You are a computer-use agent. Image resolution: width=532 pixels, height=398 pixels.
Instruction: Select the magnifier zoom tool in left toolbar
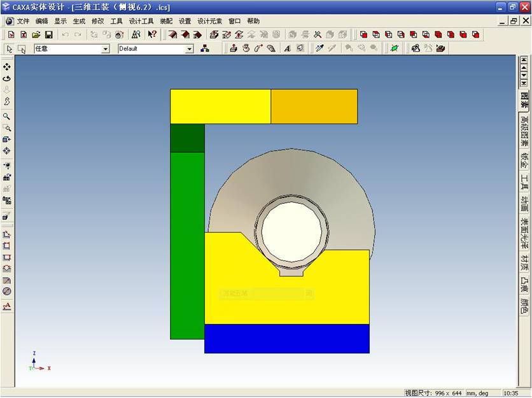click(7, 117)
